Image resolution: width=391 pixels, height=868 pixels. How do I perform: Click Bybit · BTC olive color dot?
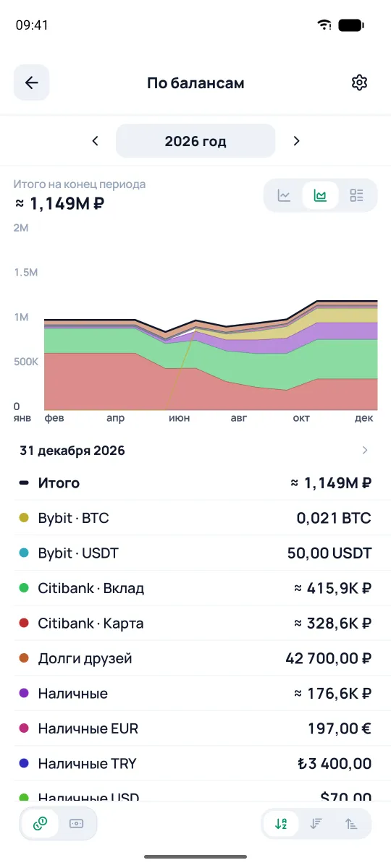[x=24, y=518]
